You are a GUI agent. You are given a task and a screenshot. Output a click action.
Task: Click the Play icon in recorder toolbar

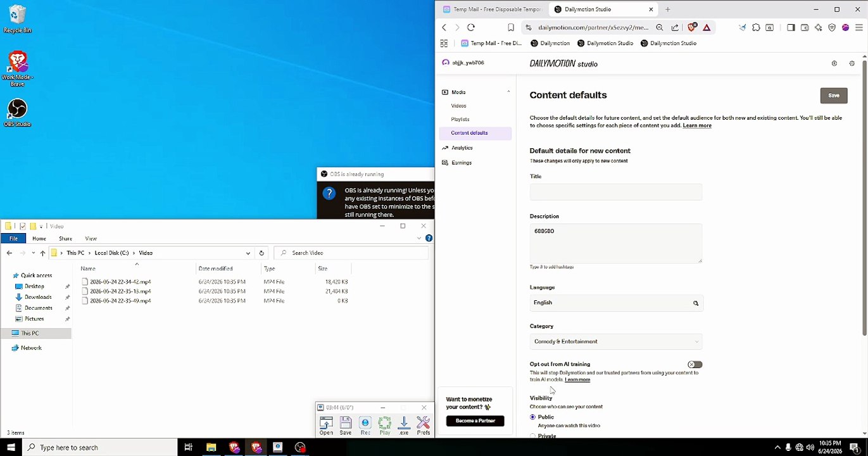385,426
